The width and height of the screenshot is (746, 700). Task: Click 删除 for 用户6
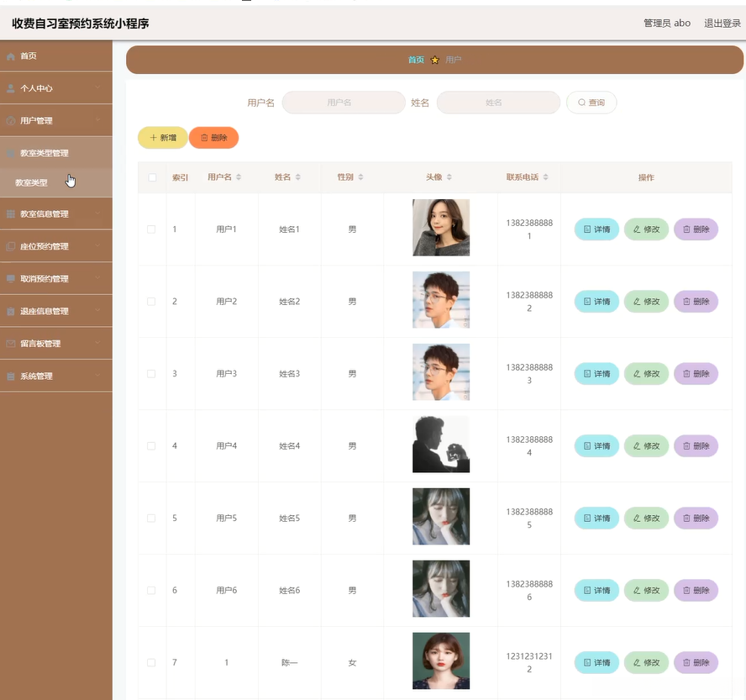[x=696, y=591]
